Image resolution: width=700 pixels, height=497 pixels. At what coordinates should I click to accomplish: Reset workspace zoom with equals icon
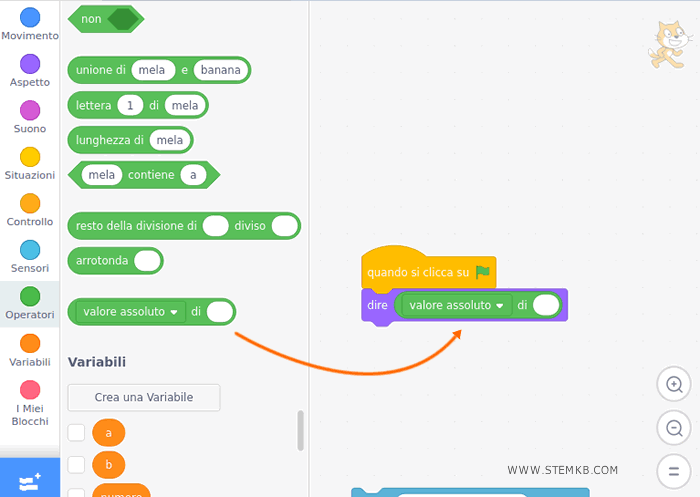(675, 470)
